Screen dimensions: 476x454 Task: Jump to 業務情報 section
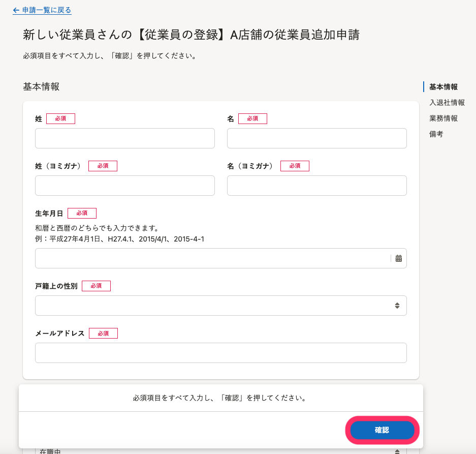pyautogui.click(x=443, y=118)
